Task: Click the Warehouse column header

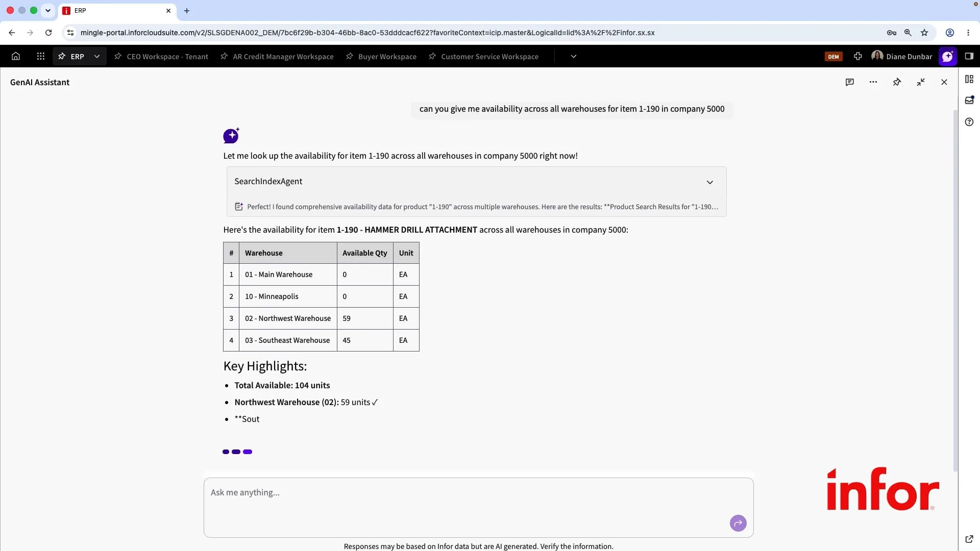Action: pos(288,253)
